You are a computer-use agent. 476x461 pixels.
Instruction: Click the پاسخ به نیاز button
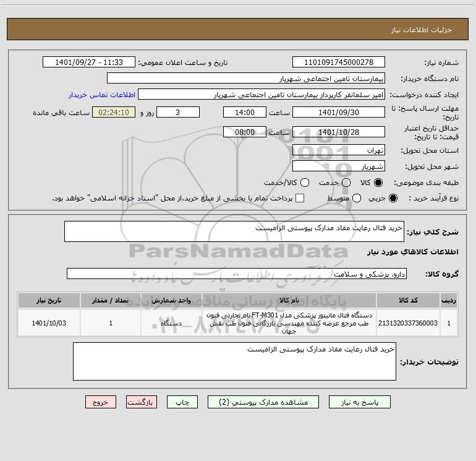[x=359, y=402]
